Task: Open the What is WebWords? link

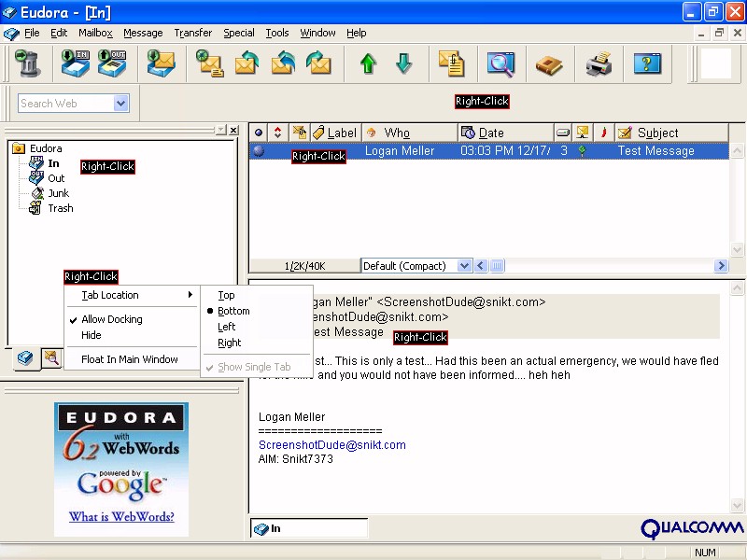Action: pos(121,517)
